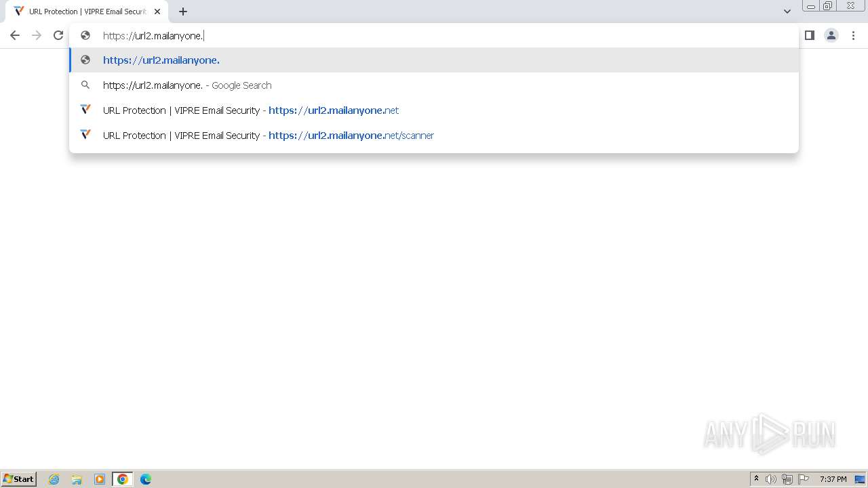Click VIPRE icon beside net/scanner suggestion
Screen dimensions: 868x488
85,134
